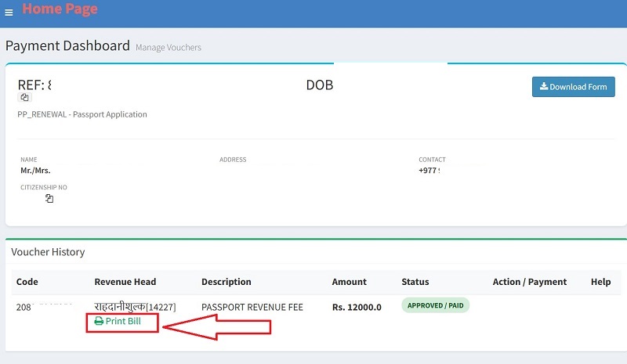The height and width of the screenshot is (364, 627).
Task: Click the PASSPORT REVENUE FEE description
Action: [x=252, y=307]
